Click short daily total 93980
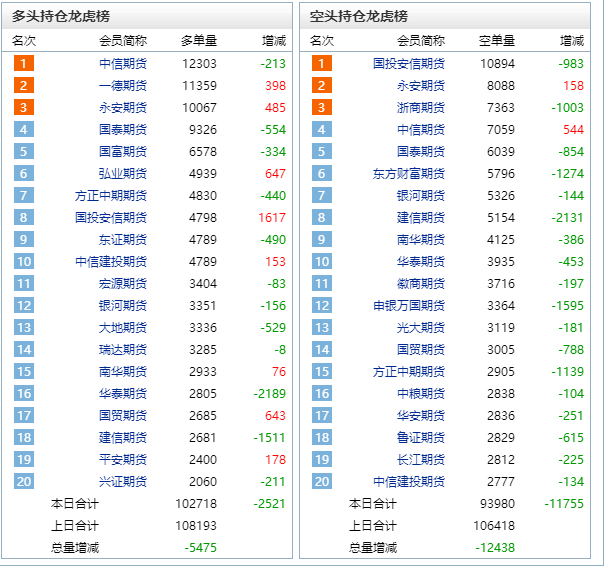The height and width of the screenshot is (572, 611). [498, 504]
